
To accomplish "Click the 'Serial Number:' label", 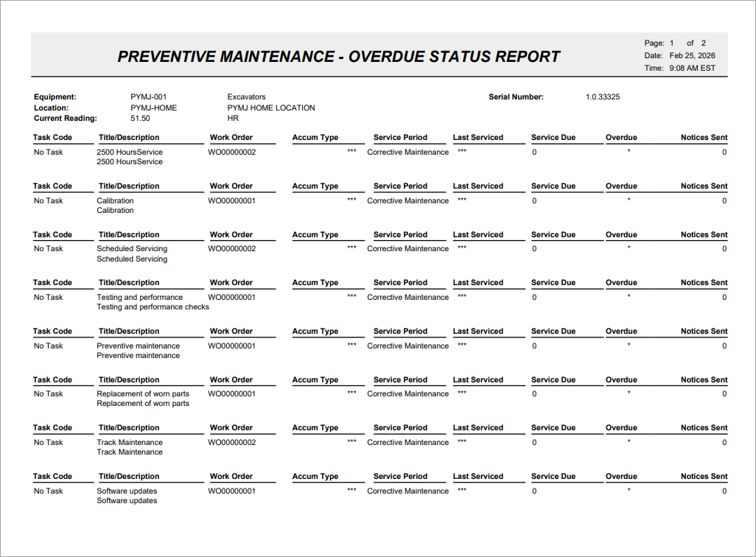I will 516,97.
